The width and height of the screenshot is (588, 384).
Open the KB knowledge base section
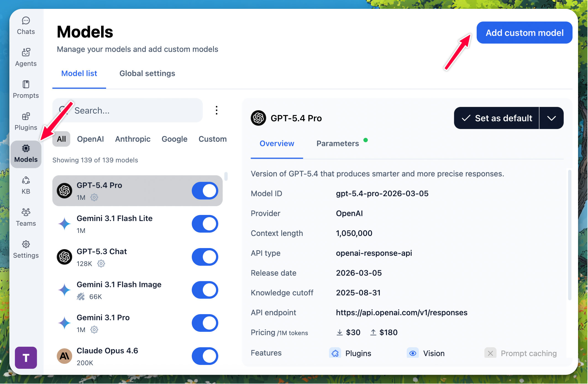coord(26,185)
